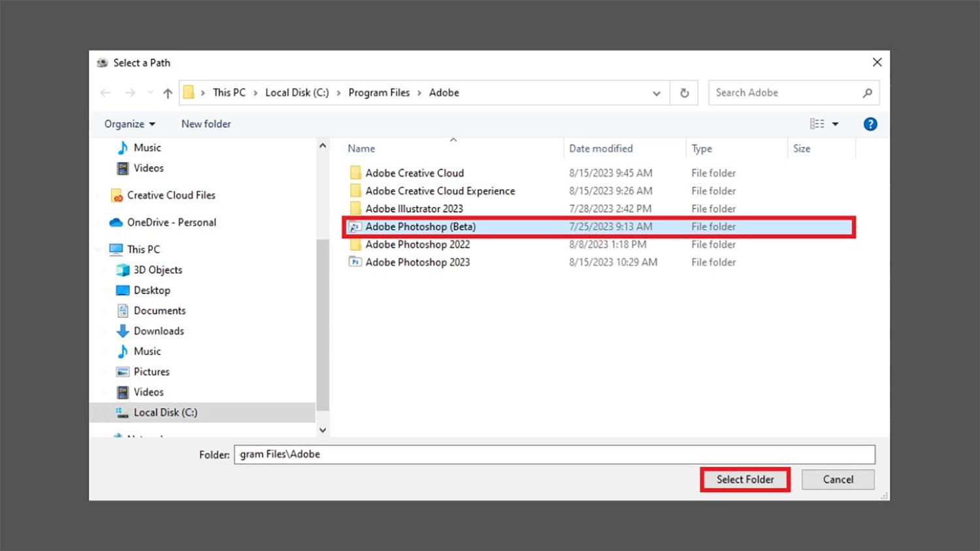Create a New folder

click(x=206, y=124)
